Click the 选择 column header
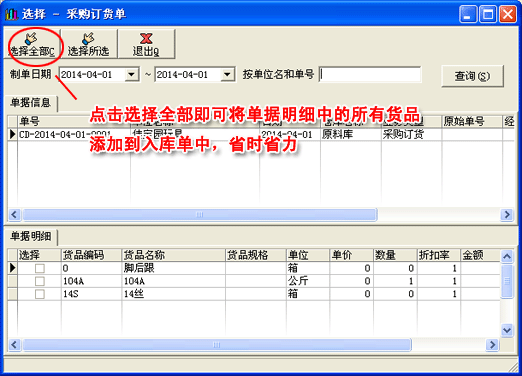The height and width of the screenshot is (376, 522). tap(39, 255)
